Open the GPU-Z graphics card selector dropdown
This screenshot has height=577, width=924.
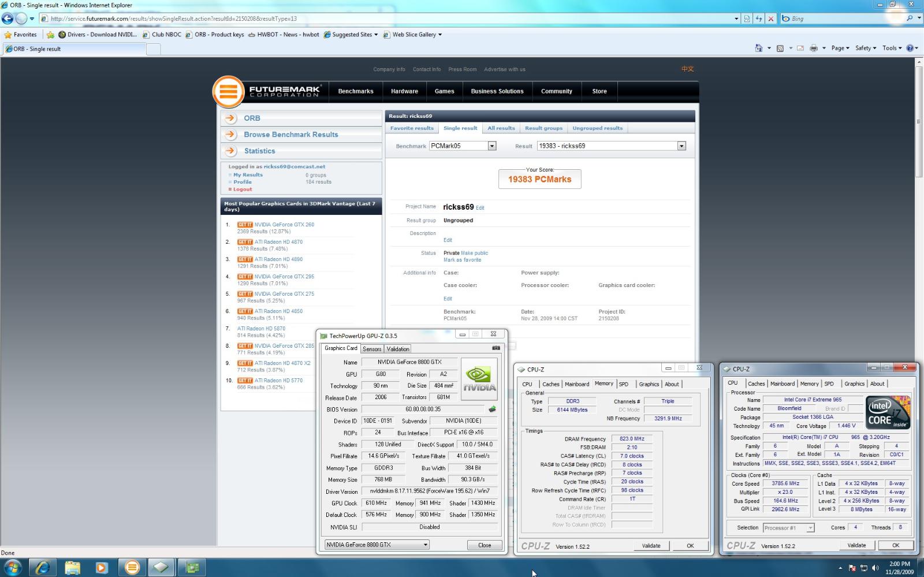click(377, 545)
